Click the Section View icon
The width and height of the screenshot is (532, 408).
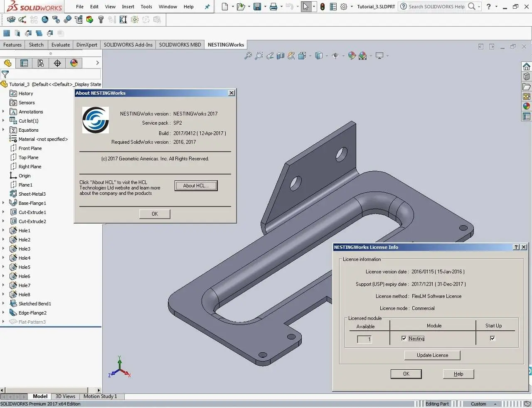pos(281,56)
